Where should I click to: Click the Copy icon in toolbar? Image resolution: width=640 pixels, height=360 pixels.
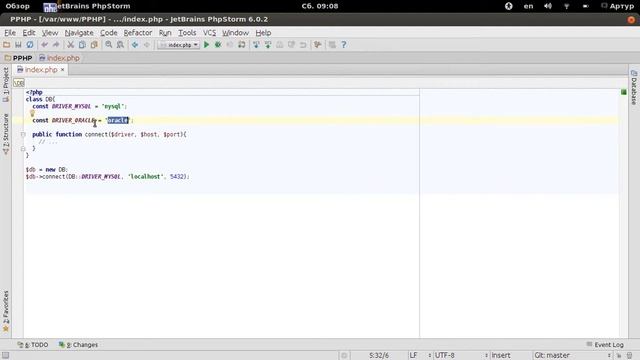coord(82,44)
